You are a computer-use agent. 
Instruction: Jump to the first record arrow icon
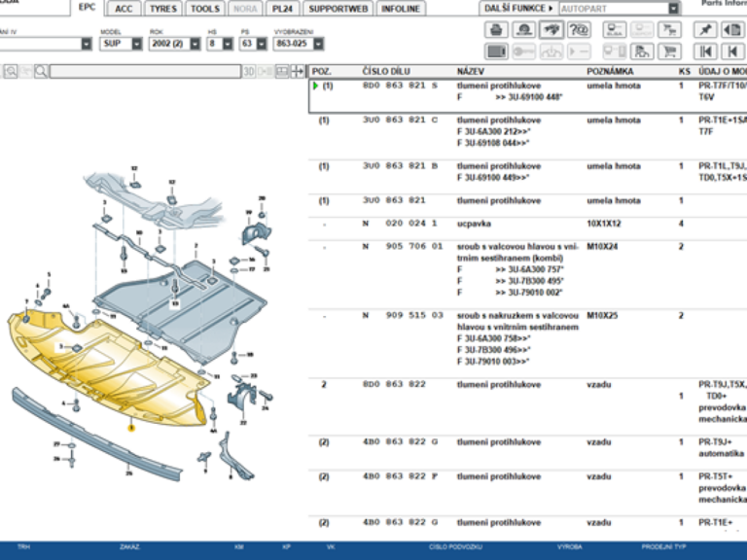tap(705, 51)
